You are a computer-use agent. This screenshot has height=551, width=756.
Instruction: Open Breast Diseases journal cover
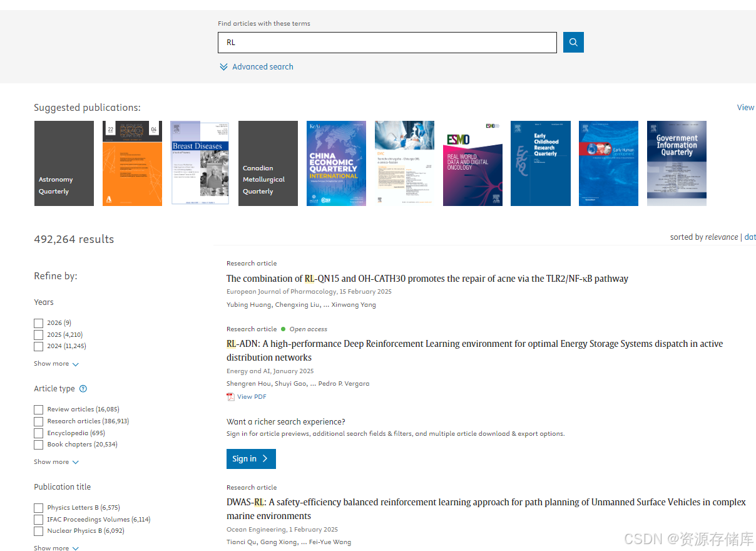(200, 163)
